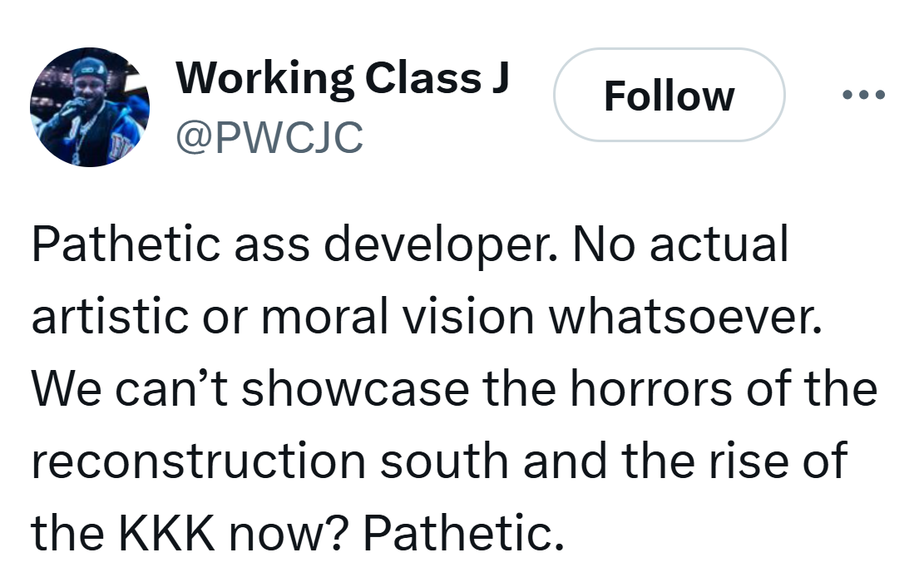Click the words "We can't" in the tweet
This screenshot has height=587, width=924.
(131, 389)
